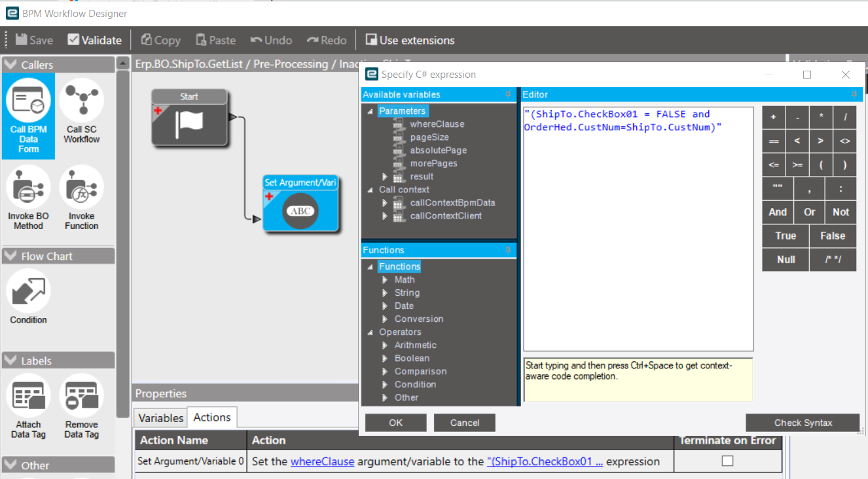This screenshot has height=479, width=868.
Task: Click the Validate toolbar button
Action: 94,40
